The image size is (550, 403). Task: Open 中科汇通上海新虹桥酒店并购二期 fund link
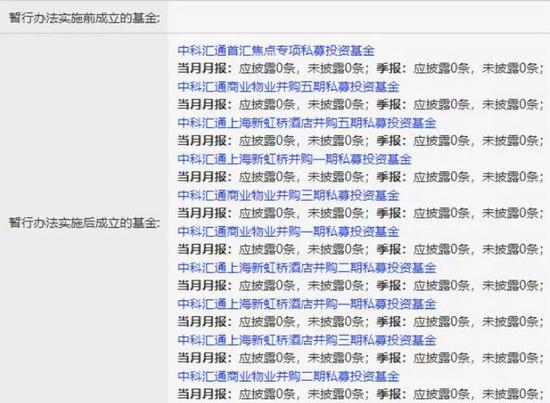click(307, 268)
